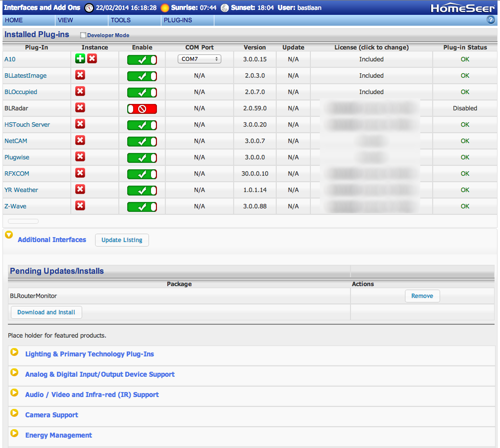The width and height of the screenshot is (500, 448).
Task: Collapse the Additional Interfaces section arrow
Action: click(9, 235)
